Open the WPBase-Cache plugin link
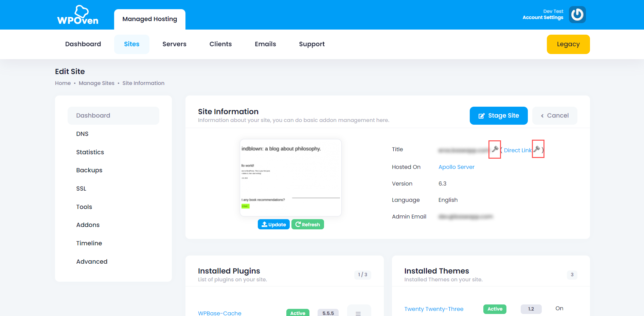This screenshot has height=316, width=644. pyautogui.click(x=220, y=313)
